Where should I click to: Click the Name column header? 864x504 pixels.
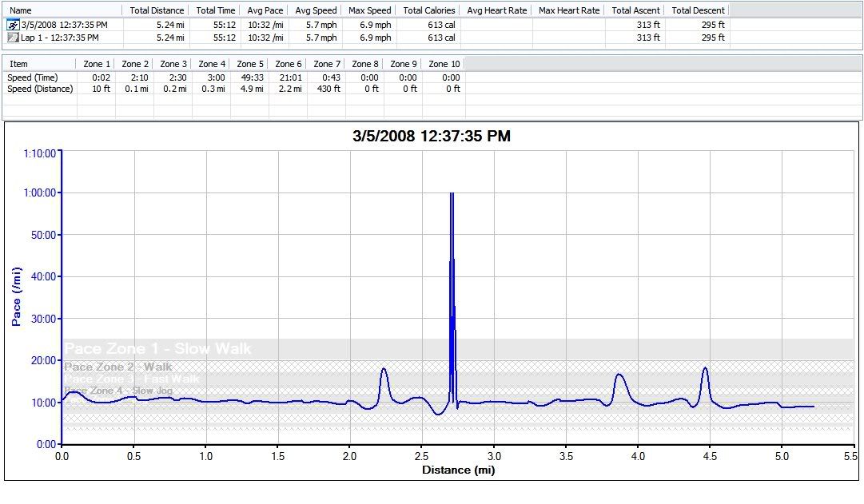21,10
